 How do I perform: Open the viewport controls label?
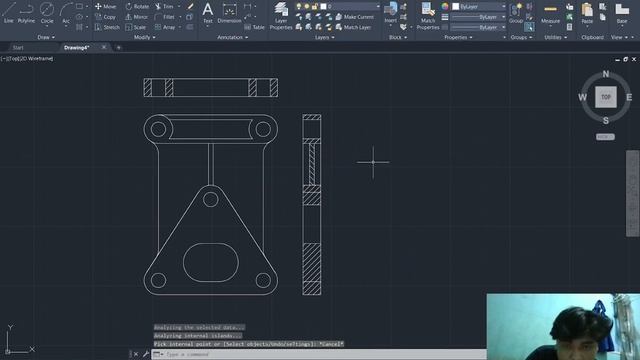click(x=27, y=59)
